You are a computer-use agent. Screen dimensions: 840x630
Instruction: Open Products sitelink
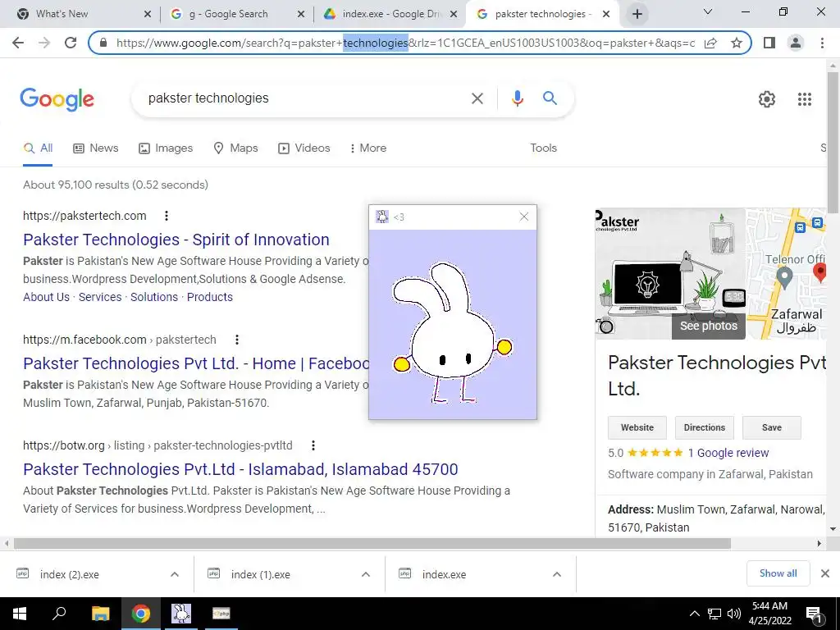tap(210, 297)
